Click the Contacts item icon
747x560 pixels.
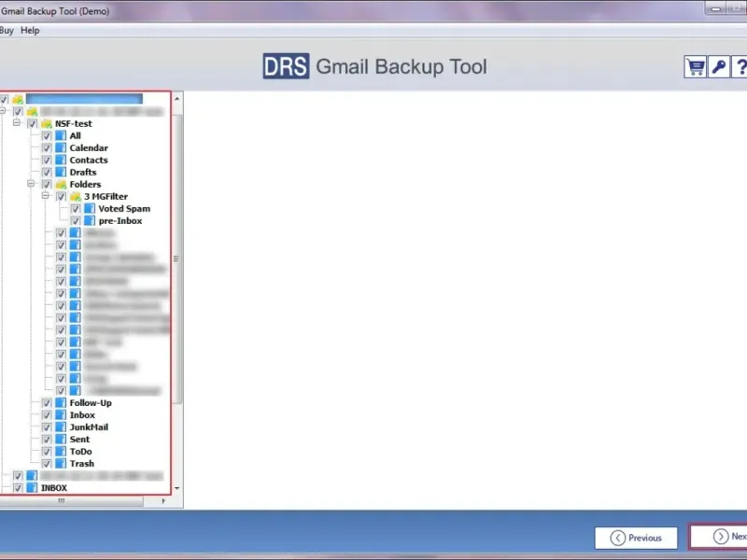tap(61, 160)
